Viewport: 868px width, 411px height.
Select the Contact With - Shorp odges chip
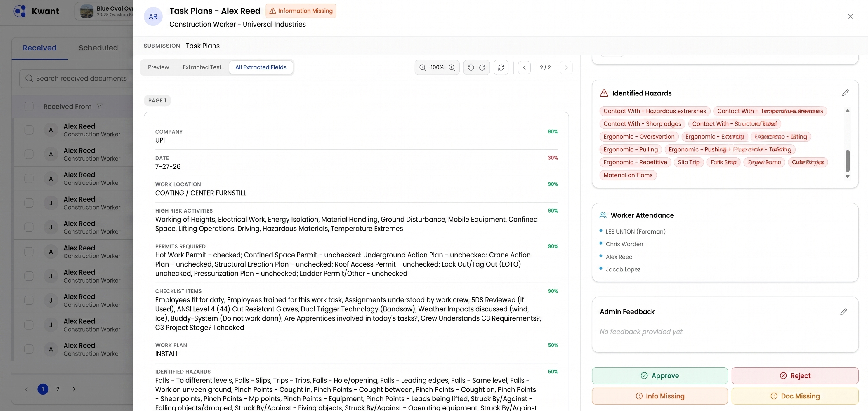pos(642,124)
